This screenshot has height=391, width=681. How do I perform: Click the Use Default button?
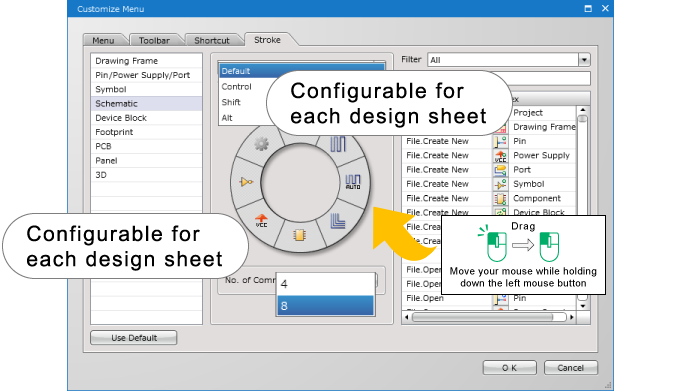pyautogui.click(x=134, y=338)
